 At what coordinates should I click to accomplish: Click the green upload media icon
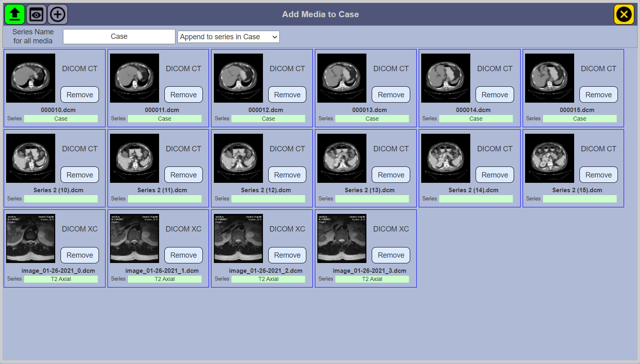pos(14,14)
